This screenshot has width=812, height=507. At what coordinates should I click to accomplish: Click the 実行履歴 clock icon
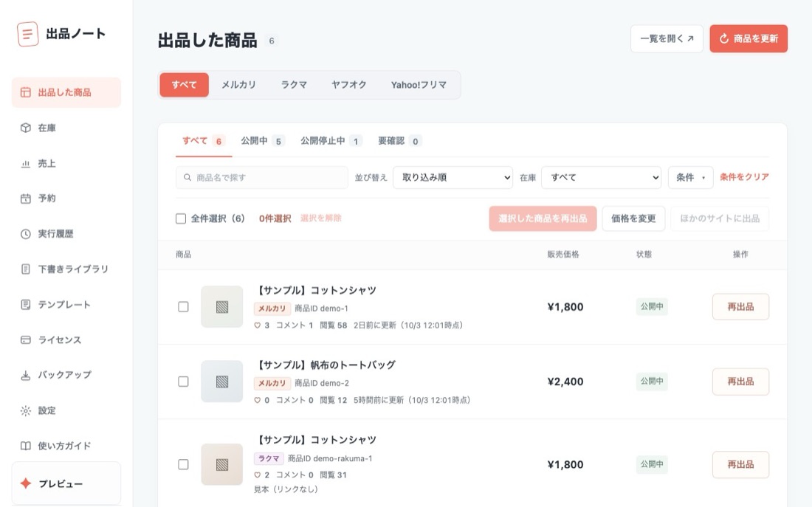tap(25, 234)
